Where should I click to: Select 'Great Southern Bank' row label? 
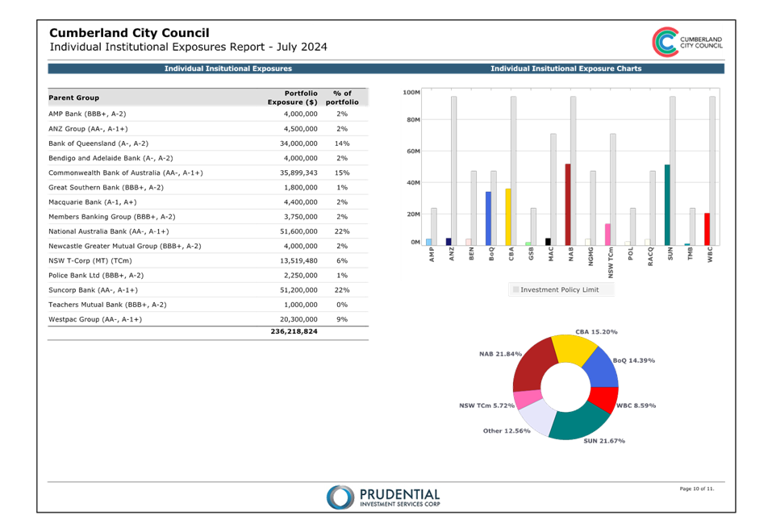[x=106, y=188]
